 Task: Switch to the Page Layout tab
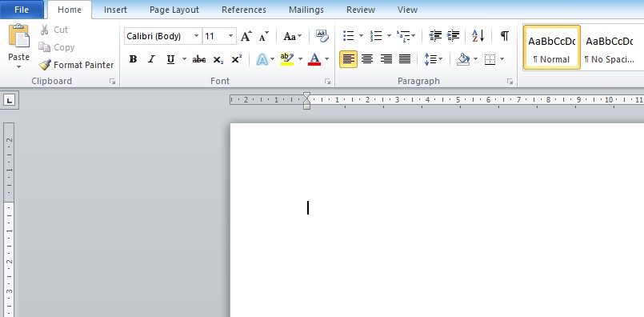coord(174,10)
